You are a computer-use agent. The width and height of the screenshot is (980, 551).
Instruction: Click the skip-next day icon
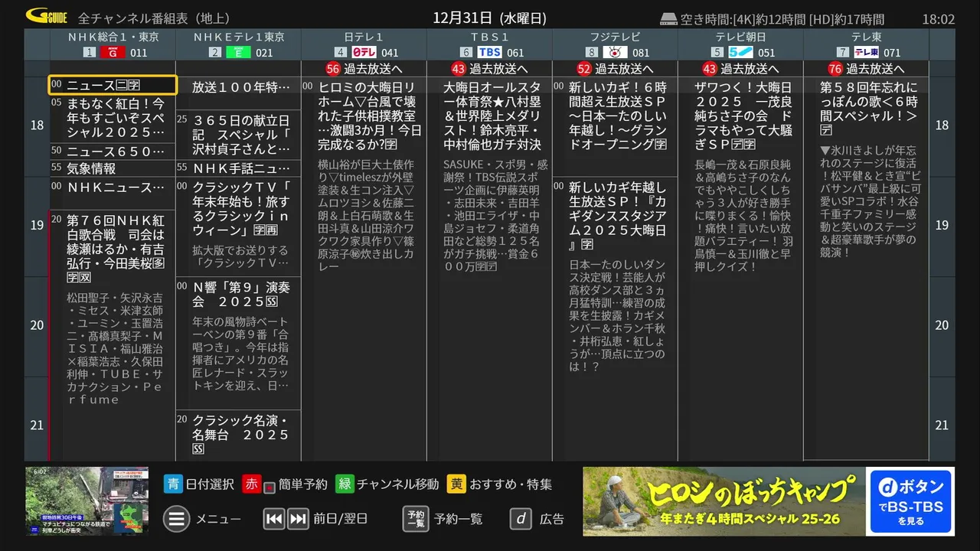(298, 519)
